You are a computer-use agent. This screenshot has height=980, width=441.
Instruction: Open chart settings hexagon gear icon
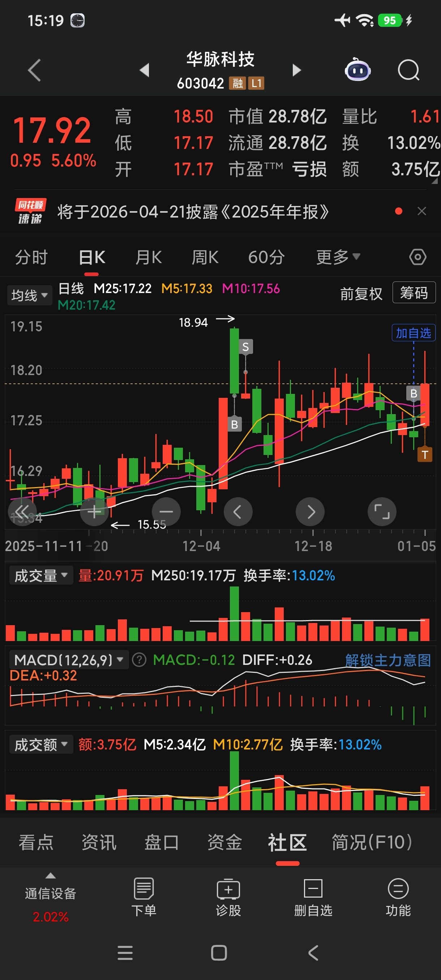(418, 257)
